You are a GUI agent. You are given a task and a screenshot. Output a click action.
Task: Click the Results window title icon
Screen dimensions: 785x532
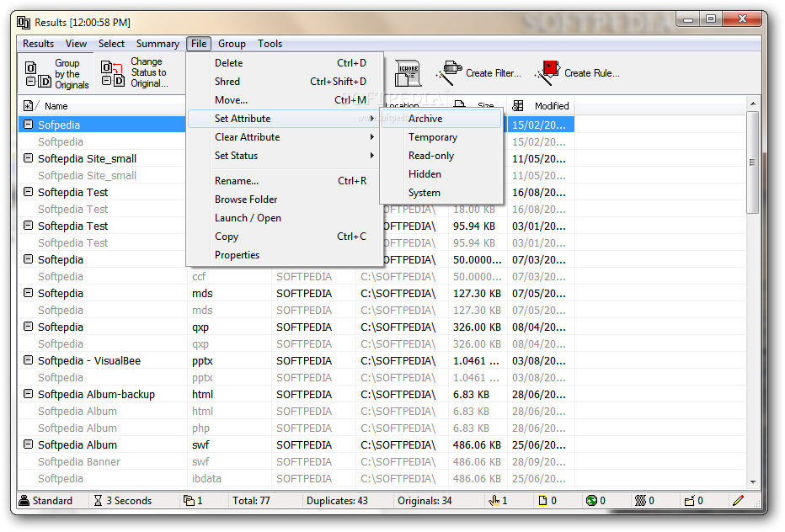[24, 23]
